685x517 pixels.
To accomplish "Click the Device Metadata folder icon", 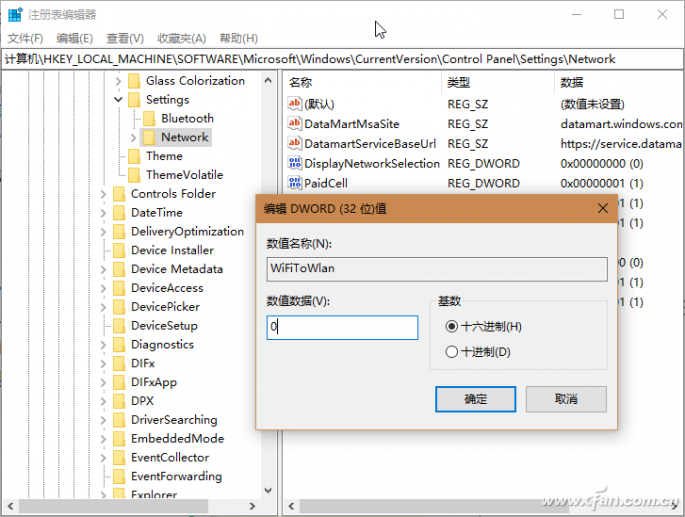I will point(119,269).
